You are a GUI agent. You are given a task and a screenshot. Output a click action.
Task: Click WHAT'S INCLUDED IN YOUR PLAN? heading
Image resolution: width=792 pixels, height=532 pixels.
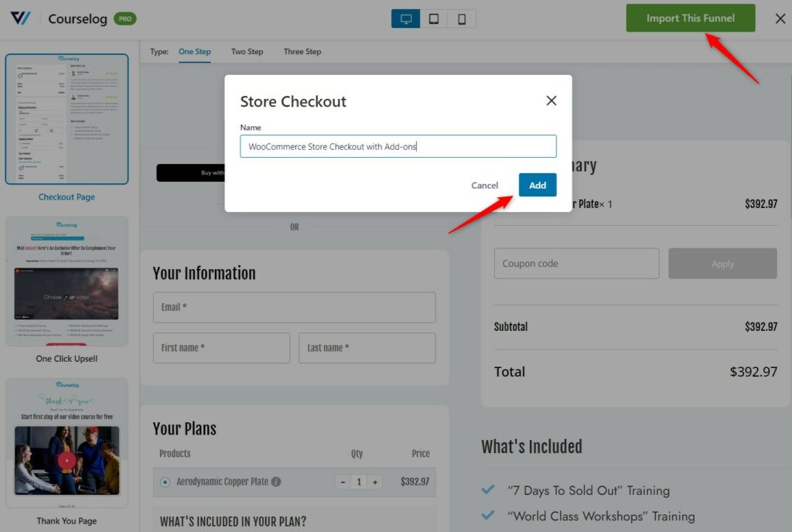tap(233, 521)
